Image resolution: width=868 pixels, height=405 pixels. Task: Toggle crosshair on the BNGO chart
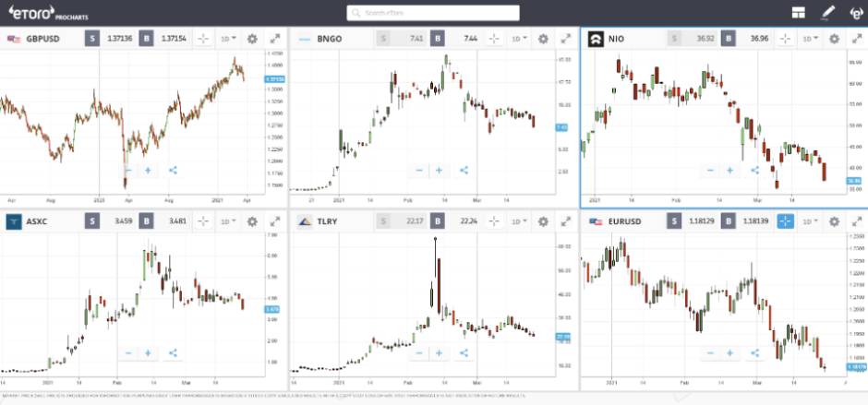pyautogui.click(x=494, y=39)
